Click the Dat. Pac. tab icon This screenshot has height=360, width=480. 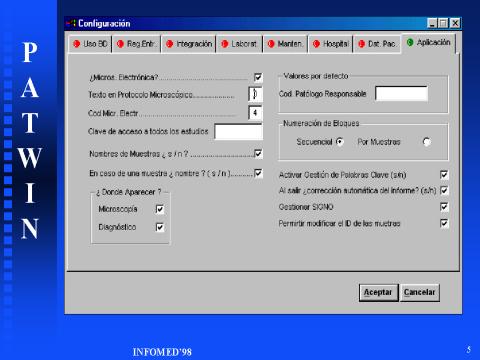[x=361, y=44]
